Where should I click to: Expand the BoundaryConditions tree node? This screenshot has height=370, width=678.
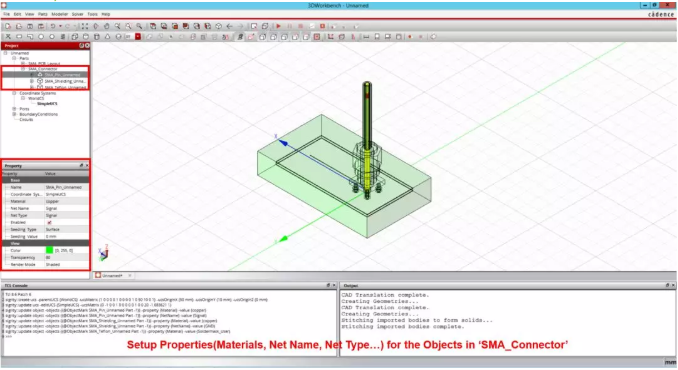pyautogui.click(x=14, y=114)
